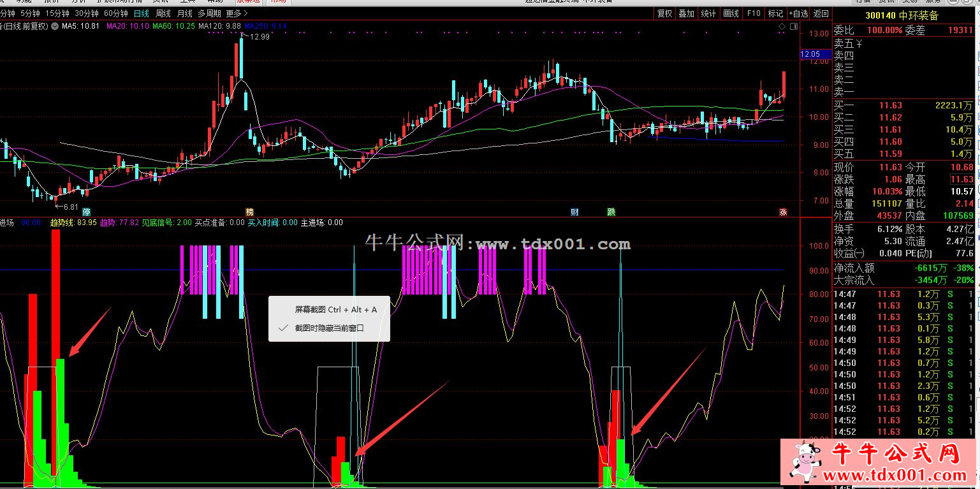This screenshot has width=980, height=489.
Task: Click the 买四 price 11.60
Action: 891,142
